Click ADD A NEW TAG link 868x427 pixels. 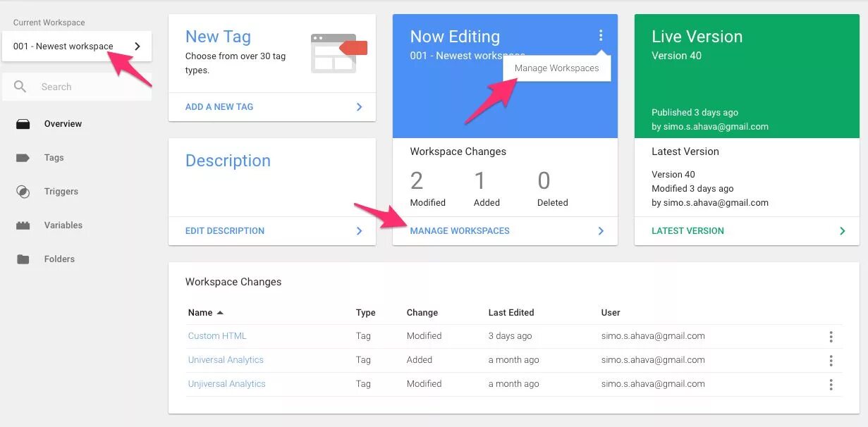219,107
